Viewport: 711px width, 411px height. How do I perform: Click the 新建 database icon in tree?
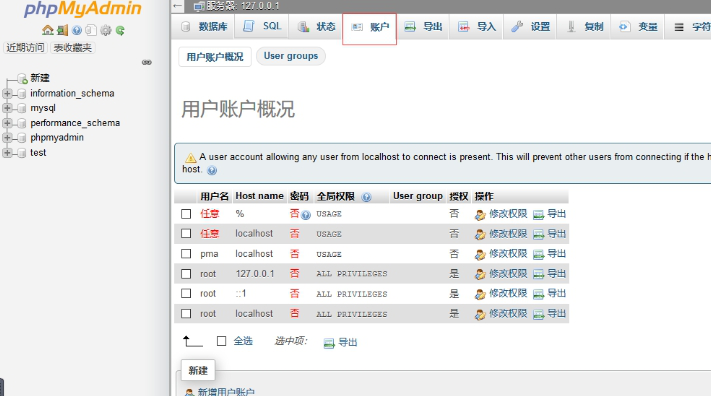pos(22,78)
